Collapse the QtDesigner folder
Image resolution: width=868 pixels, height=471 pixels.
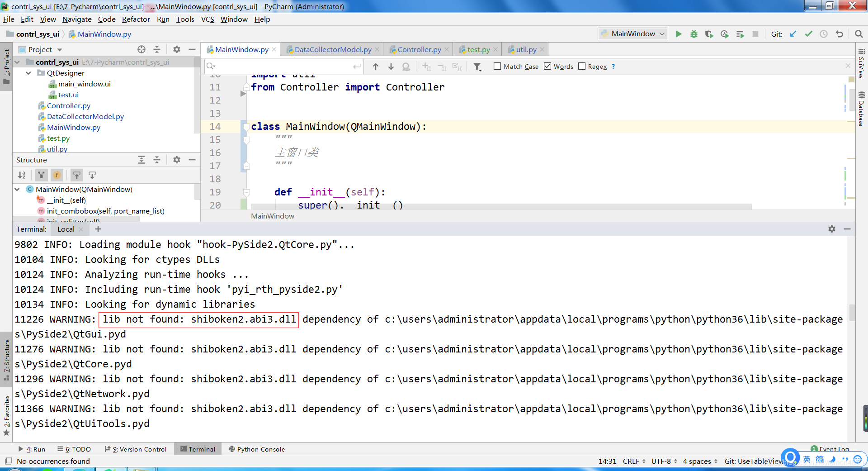(28, 73)
